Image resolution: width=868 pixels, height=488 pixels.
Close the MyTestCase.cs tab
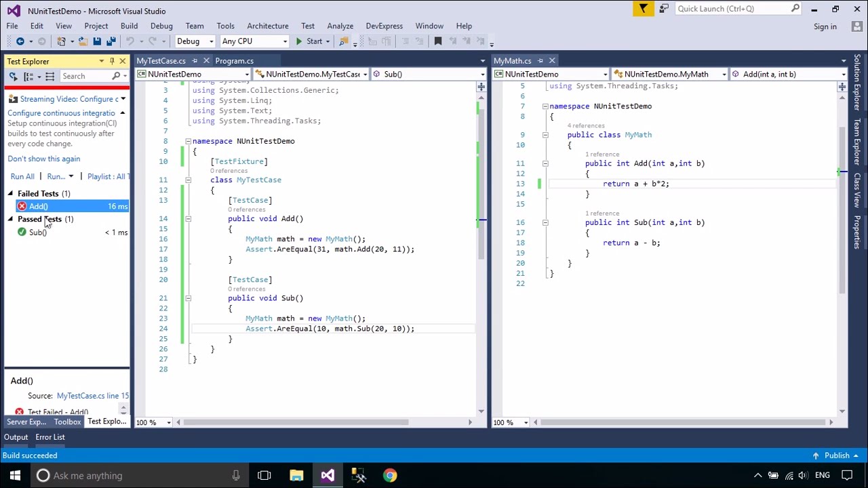pyautogui.click(x=206, y=61)
